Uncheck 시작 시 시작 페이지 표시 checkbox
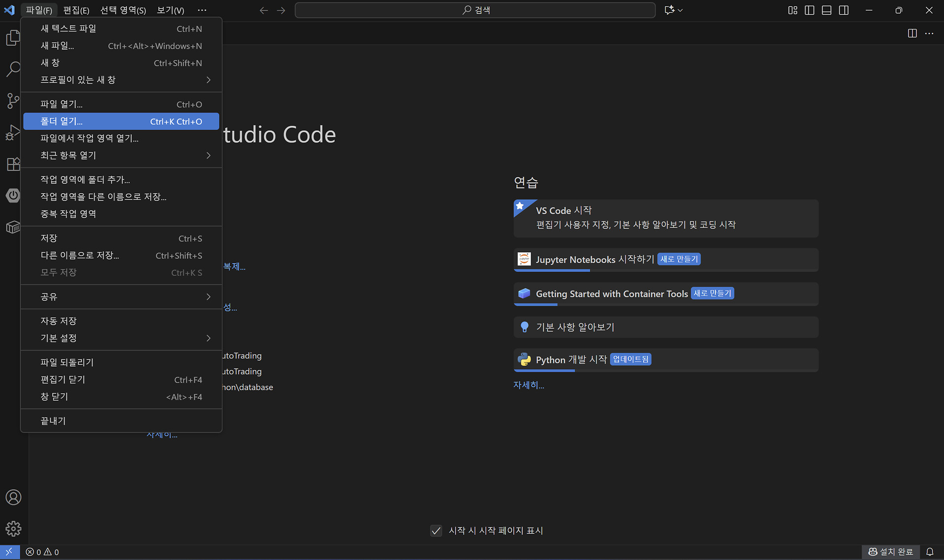 tap(436, 531)
